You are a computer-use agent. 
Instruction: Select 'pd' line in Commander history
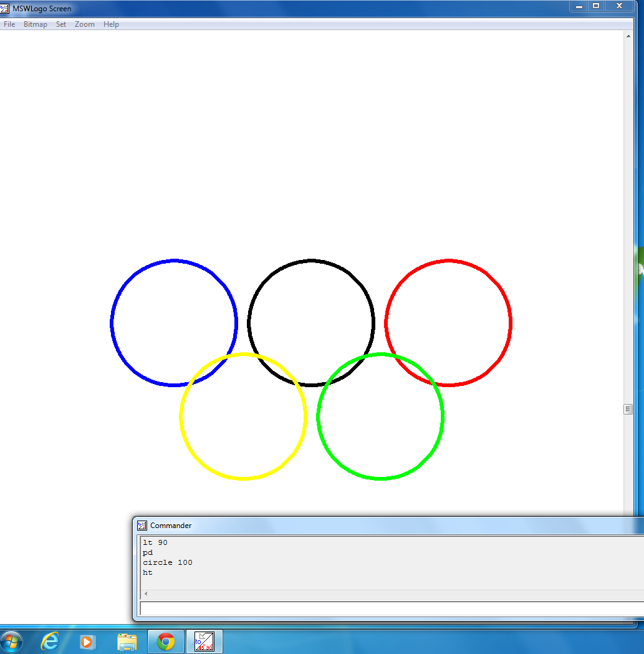tap(148, 552)
